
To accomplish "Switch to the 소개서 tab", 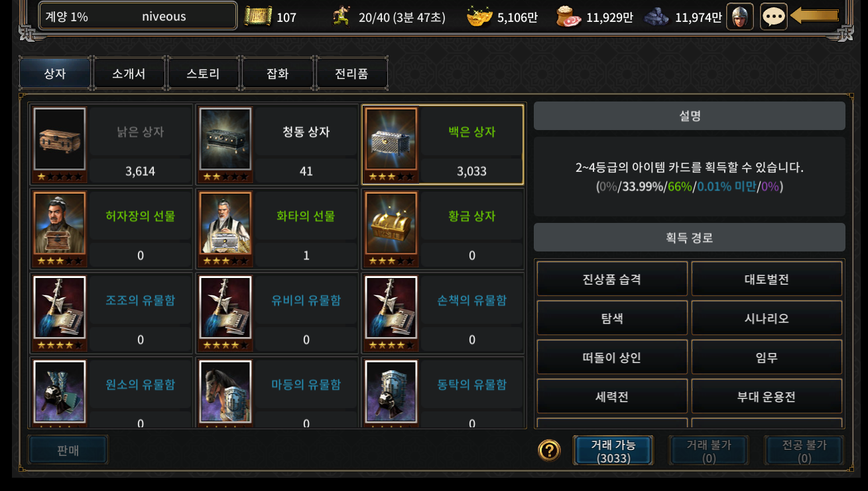I will pos(129,74).
